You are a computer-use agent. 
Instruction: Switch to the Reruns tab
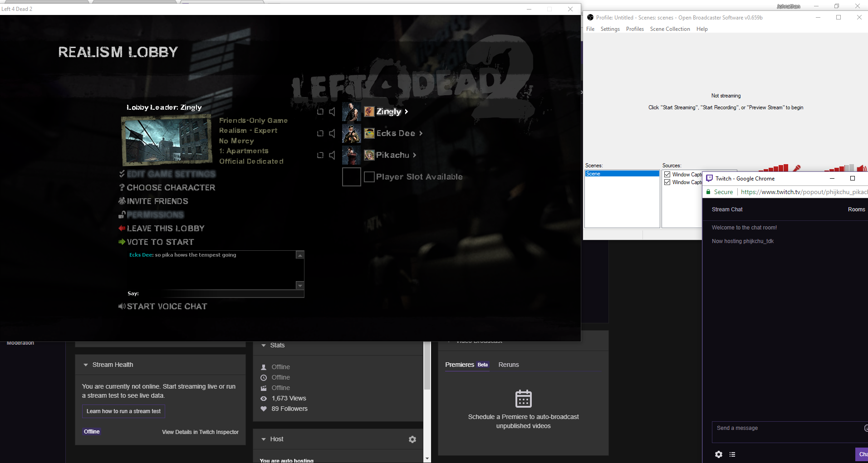(x=509, y=365)
